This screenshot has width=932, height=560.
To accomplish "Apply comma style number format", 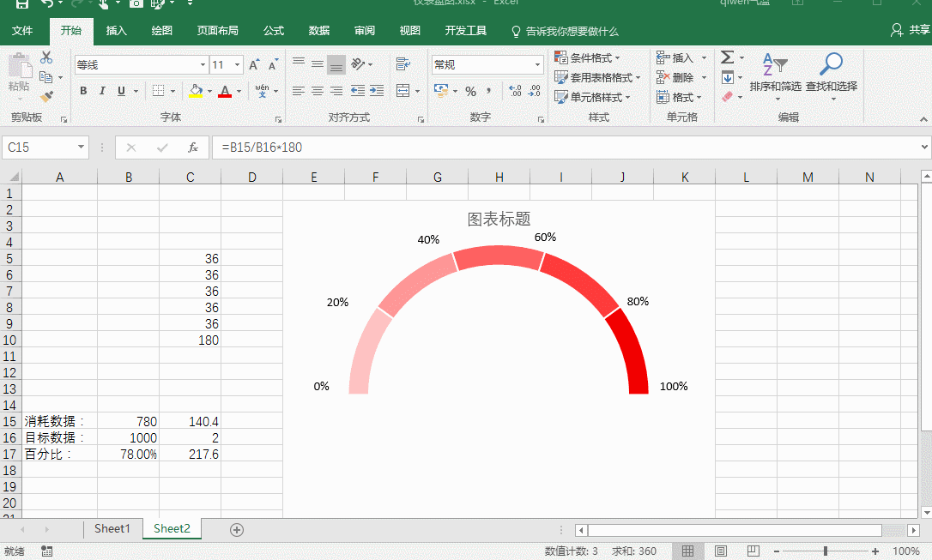I will point(489,91).
